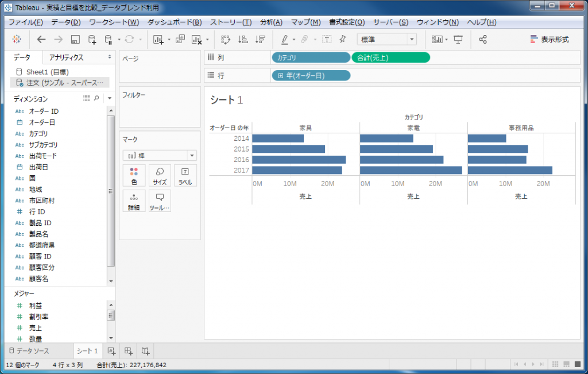588x374 pixels.
Task: Click the save icon in toolbar
Action: pyautogui.click(x=75, y=39)
